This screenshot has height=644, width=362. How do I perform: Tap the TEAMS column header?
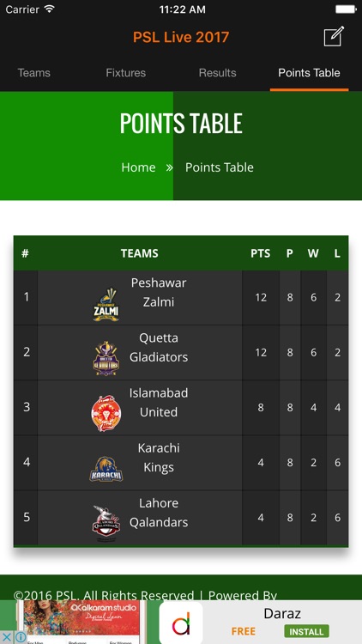click(140, 253)
